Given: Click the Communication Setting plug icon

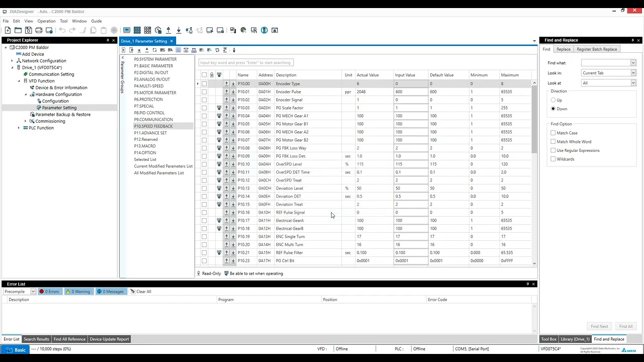Looking at the screenshot, I should click(25, 74).
